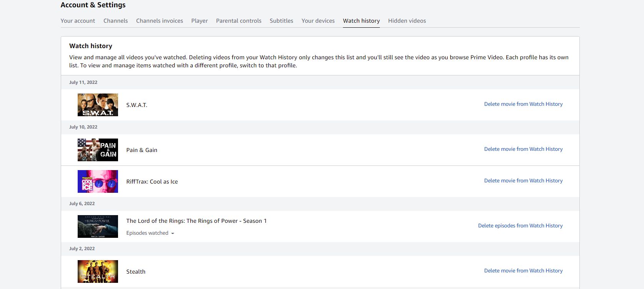644x289 pixels.
Task: Delete Pain & Gain from Watch History
Action: [x=523, y=149]
